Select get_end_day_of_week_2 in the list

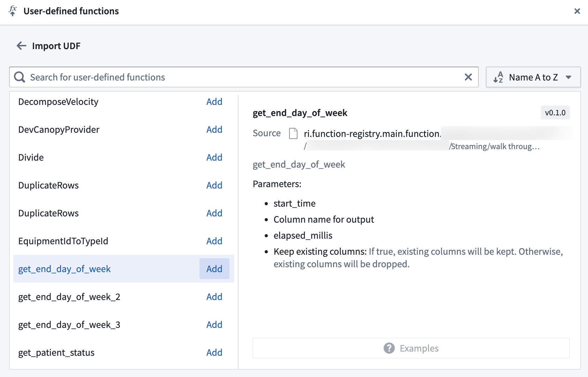point(69,297)
